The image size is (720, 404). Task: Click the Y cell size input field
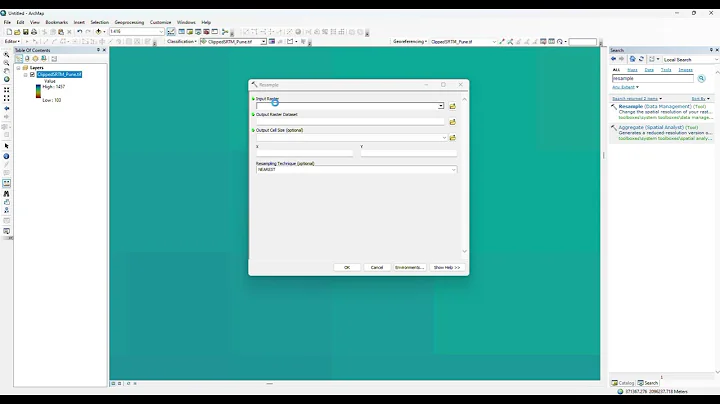point(409,153)
